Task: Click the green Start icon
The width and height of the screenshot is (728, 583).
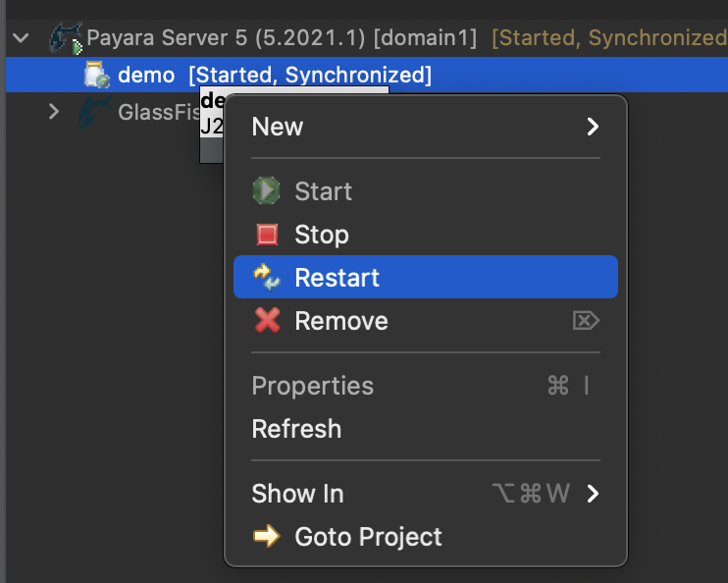Action: [267, 191]
